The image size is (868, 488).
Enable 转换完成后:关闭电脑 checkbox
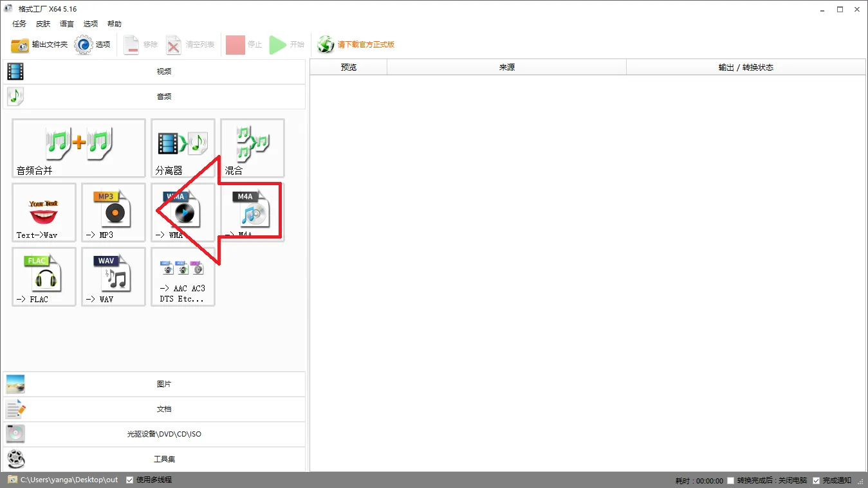[730, 481]
